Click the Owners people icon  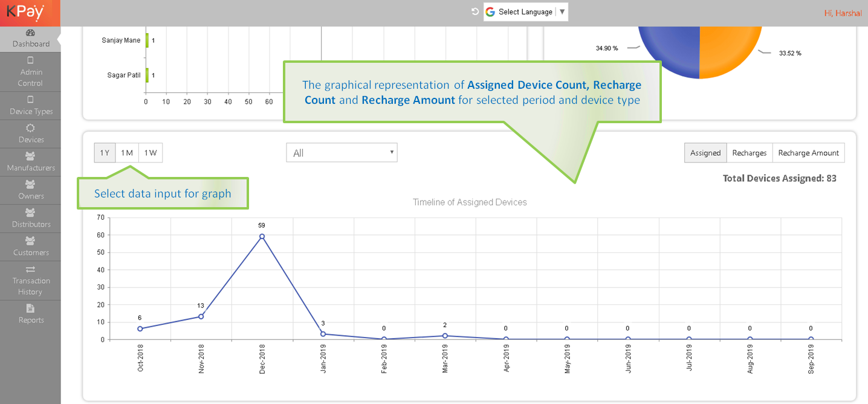coord(30,184)
